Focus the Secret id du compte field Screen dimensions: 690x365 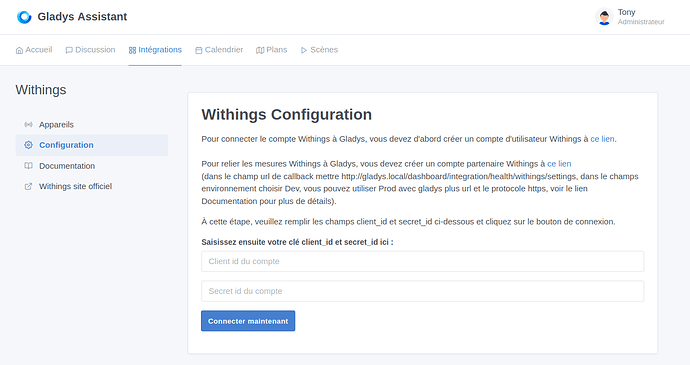(422, 291)
